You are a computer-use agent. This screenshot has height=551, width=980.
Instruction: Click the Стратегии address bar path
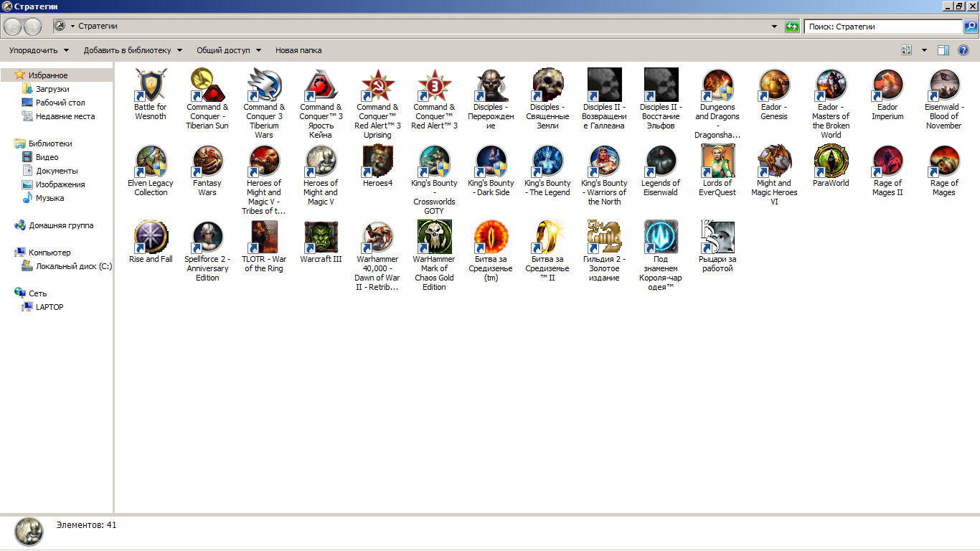pos(98,27)
